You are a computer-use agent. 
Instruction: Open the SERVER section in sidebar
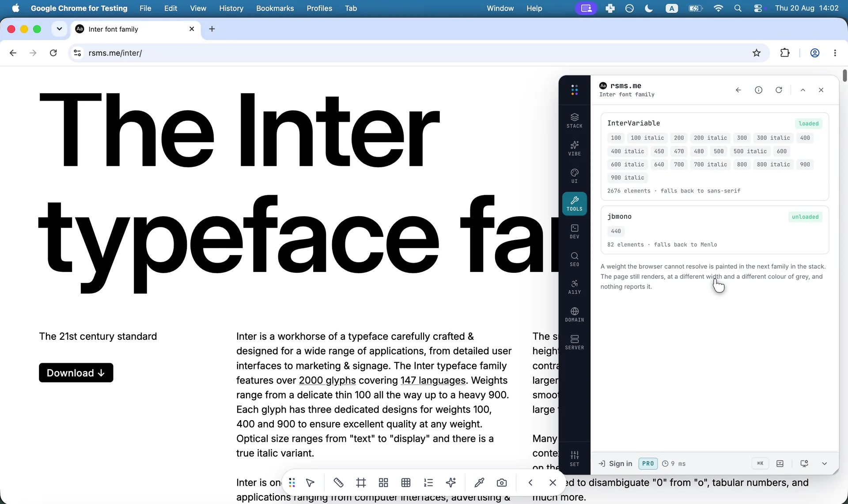click(x=574, y=342)
